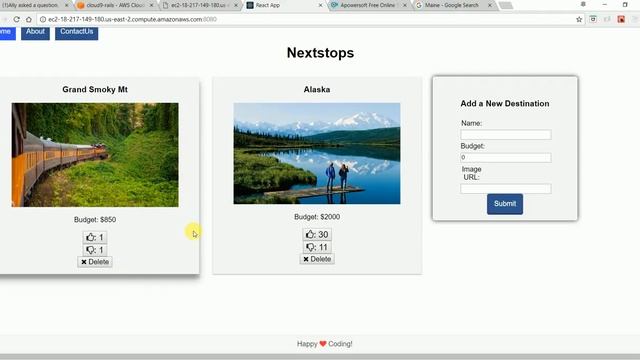The height and width of the screenshot is (360, 640).
Task: Reload the page with the refresh icon
Action: click(x=16, y=19)
